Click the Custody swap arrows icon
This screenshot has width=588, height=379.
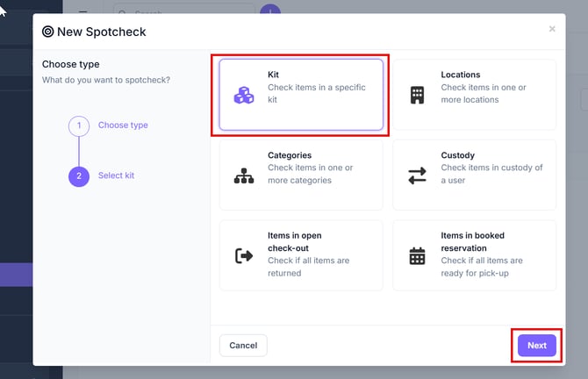417,175
